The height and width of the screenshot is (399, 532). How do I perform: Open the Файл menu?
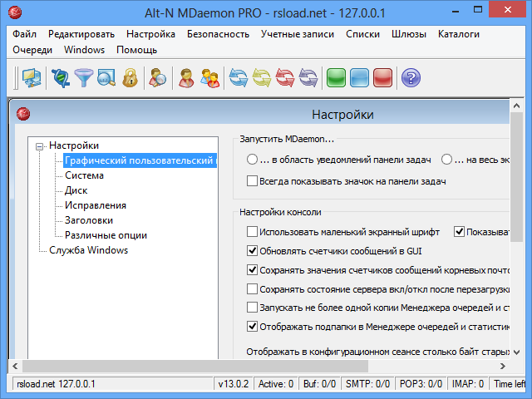point(24,34)
